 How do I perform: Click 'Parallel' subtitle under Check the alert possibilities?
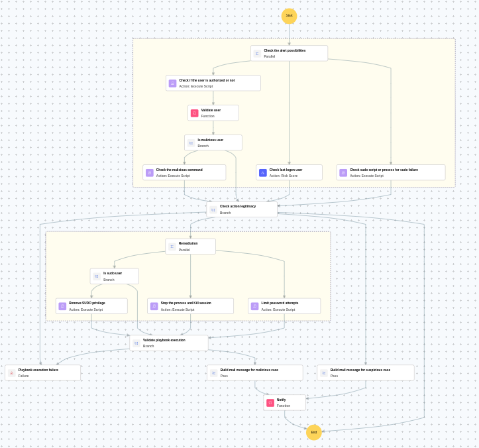pos(270,56)
